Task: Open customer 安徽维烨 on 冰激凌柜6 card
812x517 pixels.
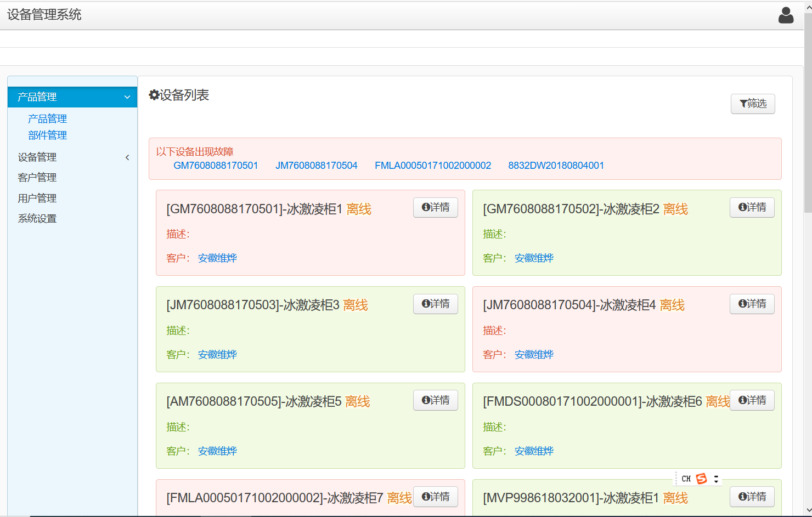Action: 534,451
